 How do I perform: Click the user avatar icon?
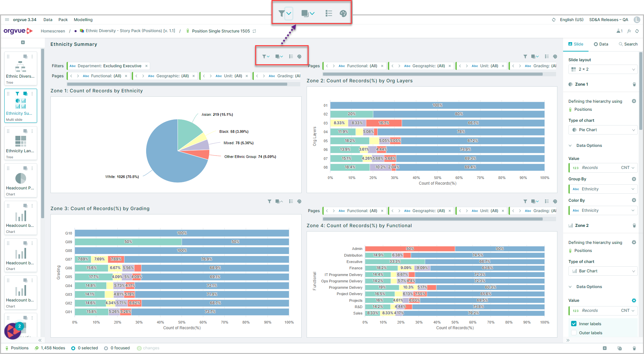coord(637,20)
